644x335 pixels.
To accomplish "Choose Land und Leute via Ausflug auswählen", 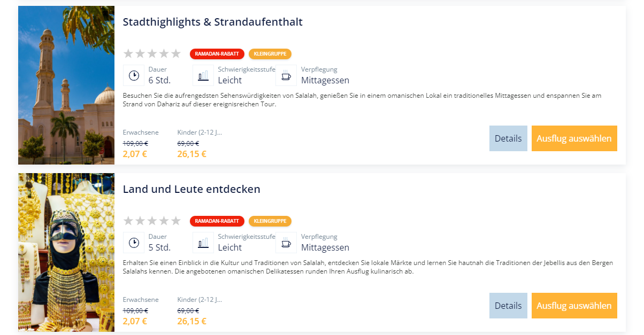I will click(574, 306).
